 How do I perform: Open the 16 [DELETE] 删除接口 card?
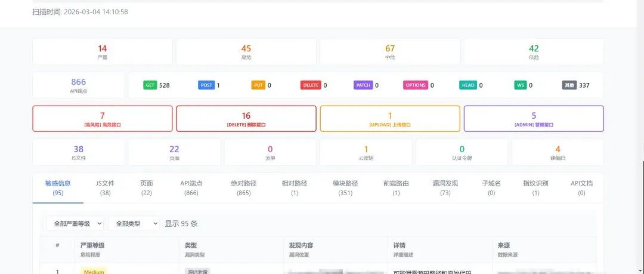point(246,118)
